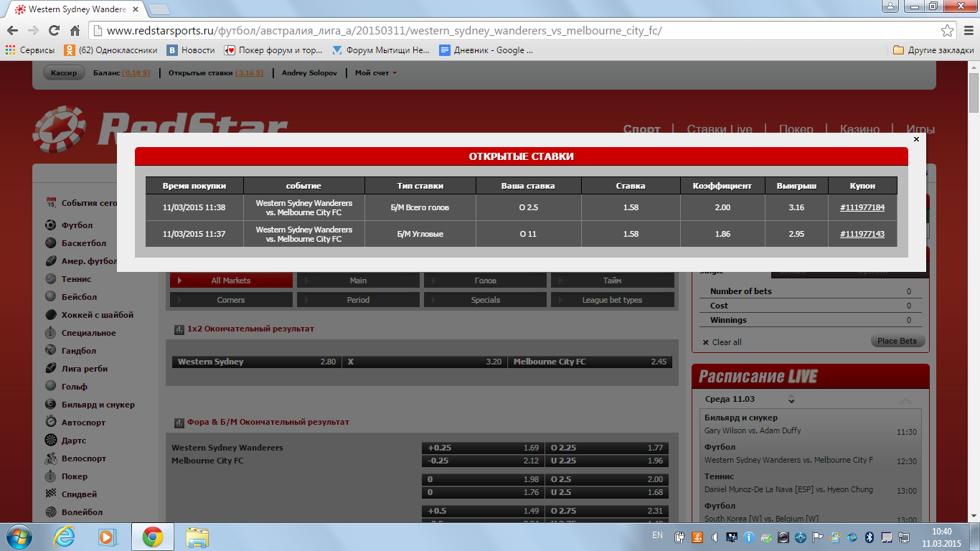This screenshot has height=551, width=980.
Task: Select the Darts icon in sports list
Action: point(50,441)
